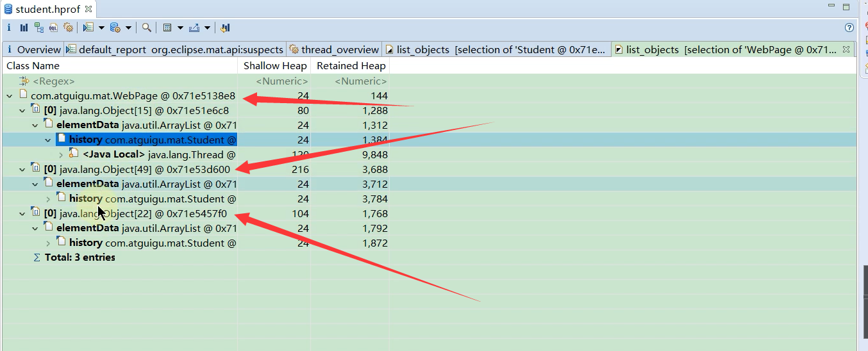This screenshot has height=351, width=868.
Task: Open the Overview info toolbar icon
Action: click(x=9, y=28)
